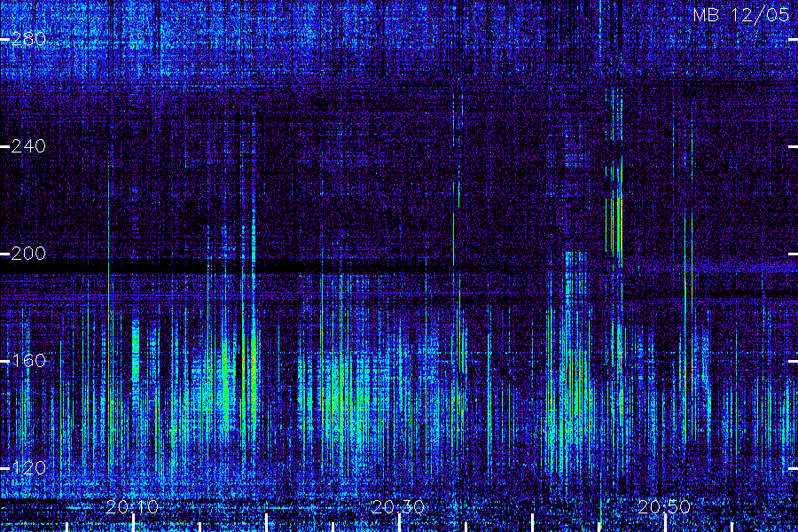Click the 280 frequency axis label
This screenshot has width=798, height=532.
point(28,39)
